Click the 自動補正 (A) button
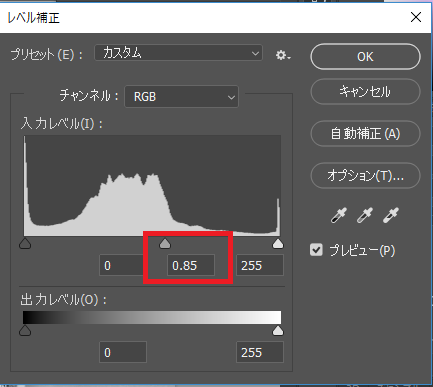This screenshot has height=387, width=433. 365,134
